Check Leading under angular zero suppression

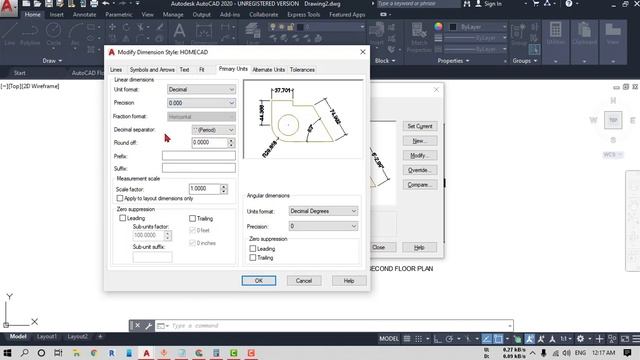pos(253,248)
